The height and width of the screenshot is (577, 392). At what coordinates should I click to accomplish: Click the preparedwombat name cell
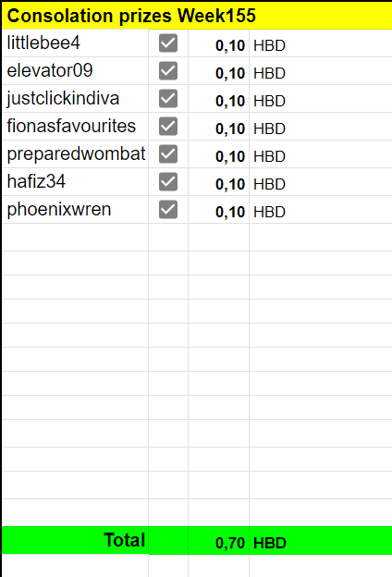pyautogui.click(x=75, y=153)
